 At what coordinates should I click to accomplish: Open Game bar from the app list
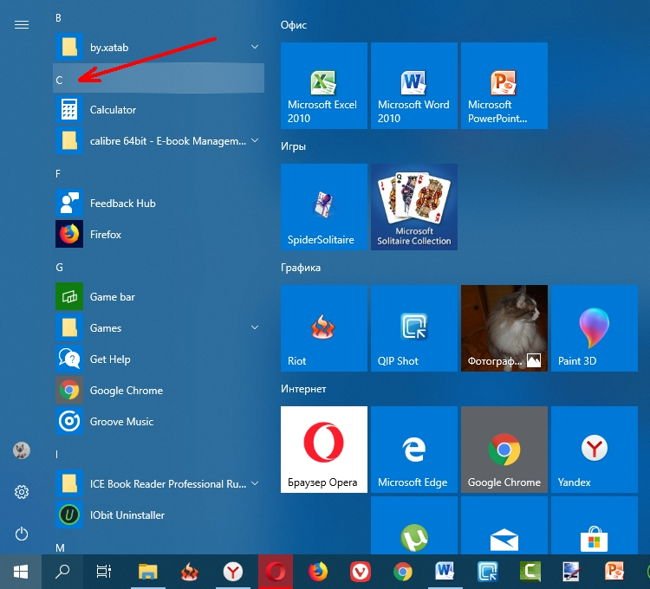point(159,297)
